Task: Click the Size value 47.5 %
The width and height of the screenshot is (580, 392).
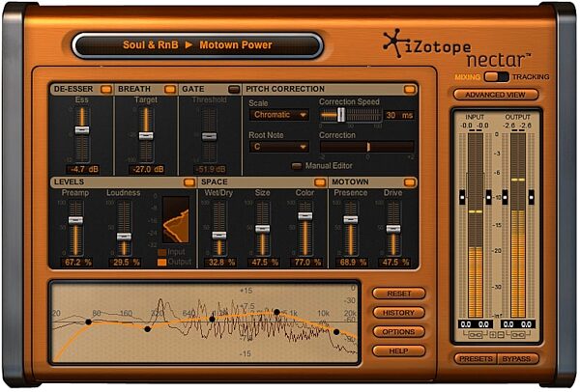Action: coord(264,263)
